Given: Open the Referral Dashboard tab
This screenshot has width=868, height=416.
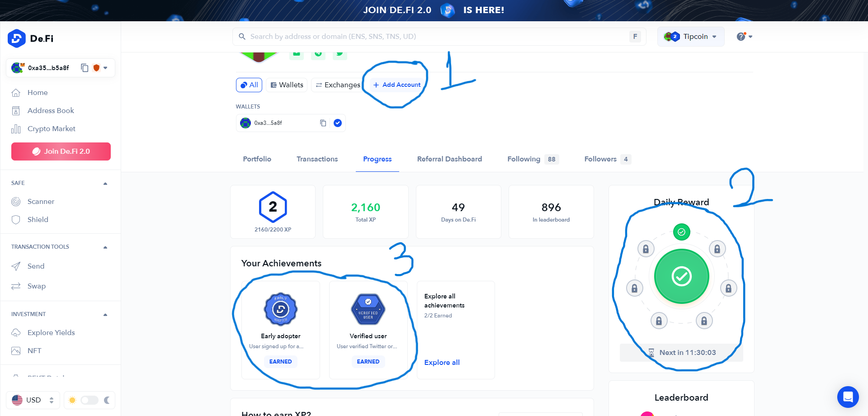Looking at the screenshot, I should tap(450, 159).
